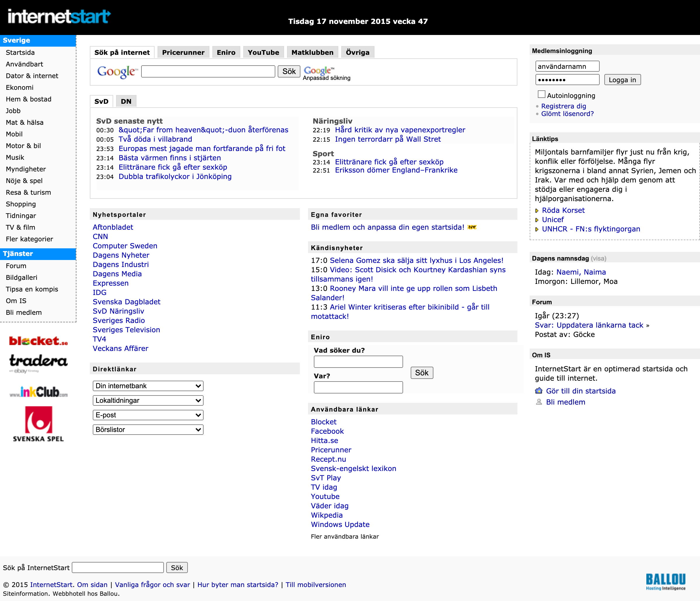Click the arrow bullet beside UNHCR
The height and width of the screenshot is (601, 700).
(537, 230)
